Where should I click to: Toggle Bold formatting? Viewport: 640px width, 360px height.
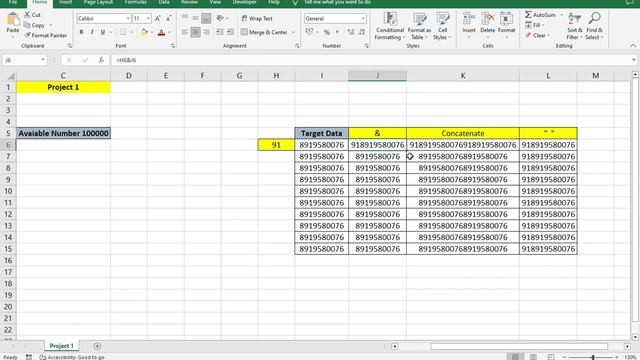81,32
